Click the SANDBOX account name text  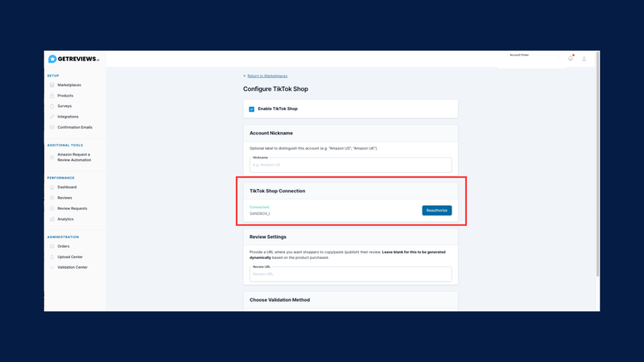pos(259,214)
